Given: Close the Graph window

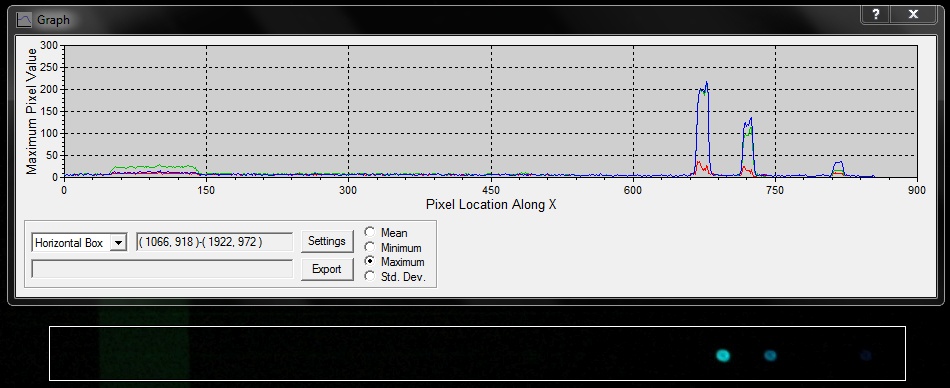Looking at the screenshot, I should (914, 15).
